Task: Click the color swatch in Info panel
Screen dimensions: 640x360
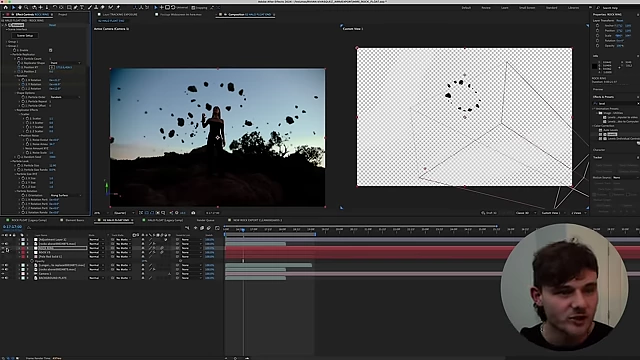Action: coord(594,67)
